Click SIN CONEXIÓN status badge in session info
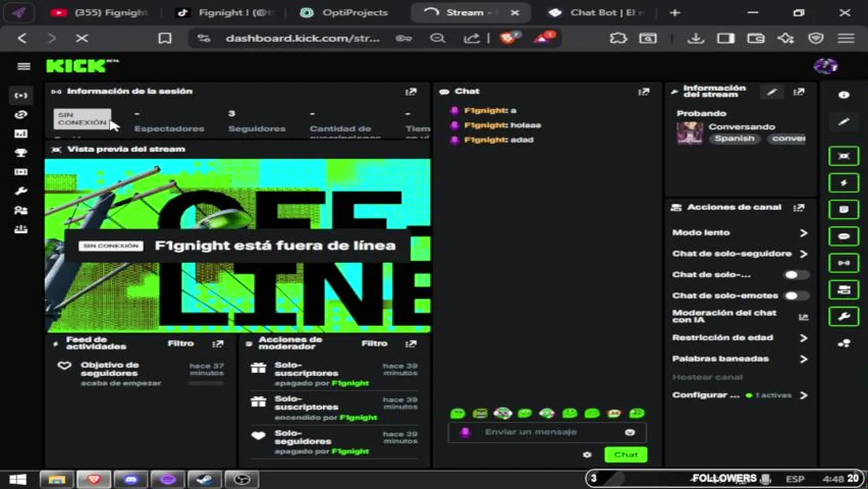Image resolution: width=868 pixels, height=489 pixels. pyautogui.click(x=82, y=119)
